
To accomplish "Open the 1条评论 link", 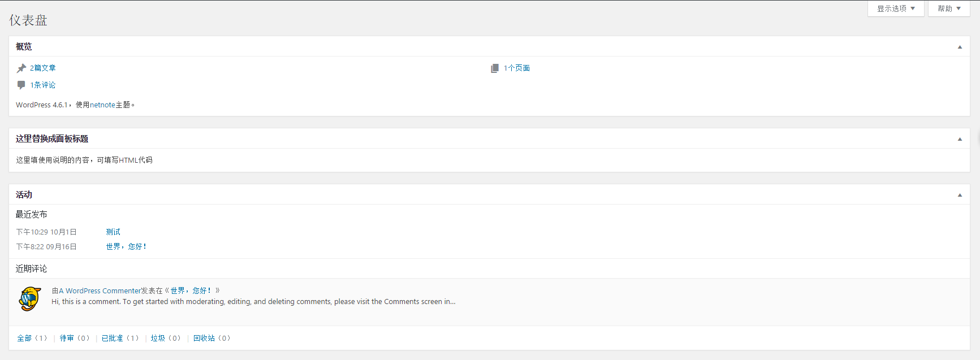I will click(43, 85).
